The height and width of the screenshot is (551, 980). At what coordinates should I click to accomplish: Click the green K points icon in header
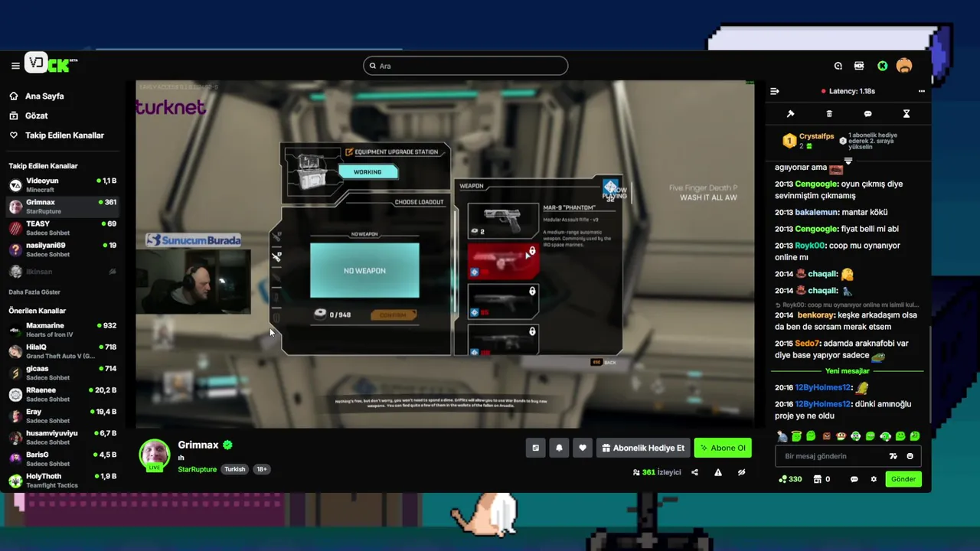click(882, 66)
